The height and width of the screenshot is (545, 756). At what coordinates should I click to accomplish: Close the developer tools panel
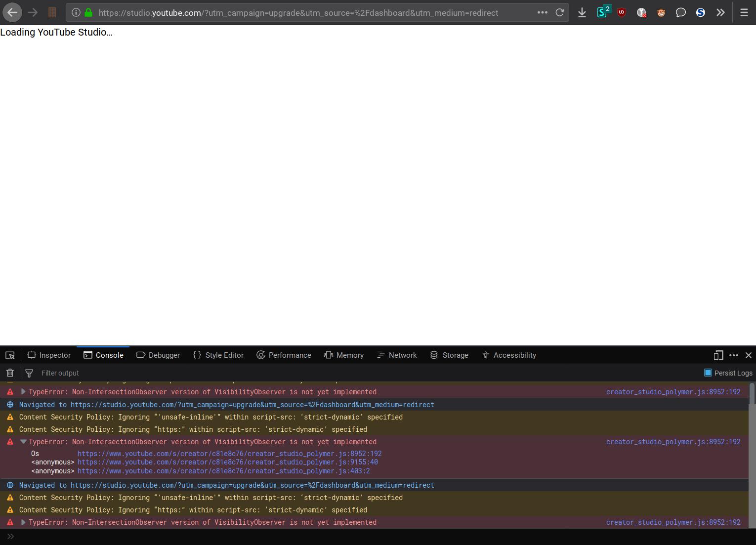(x=749, y=355)
